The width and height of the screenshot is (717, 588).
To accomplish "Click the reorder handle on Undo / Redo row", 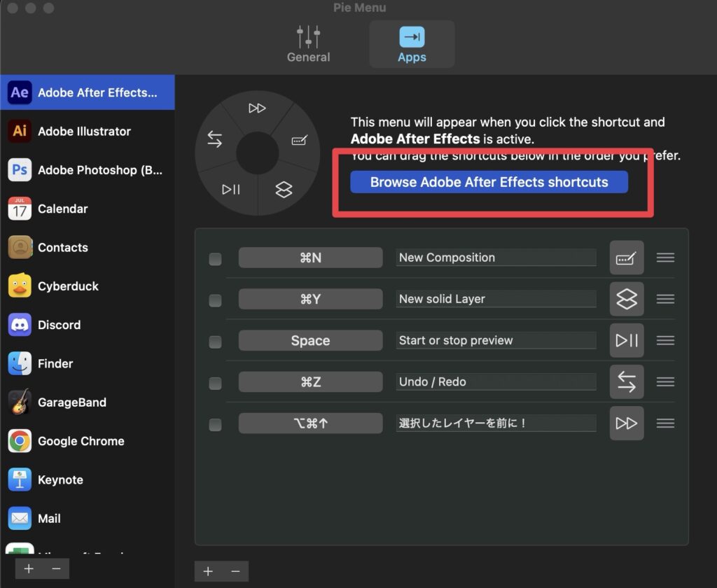I will coord(665,381).
